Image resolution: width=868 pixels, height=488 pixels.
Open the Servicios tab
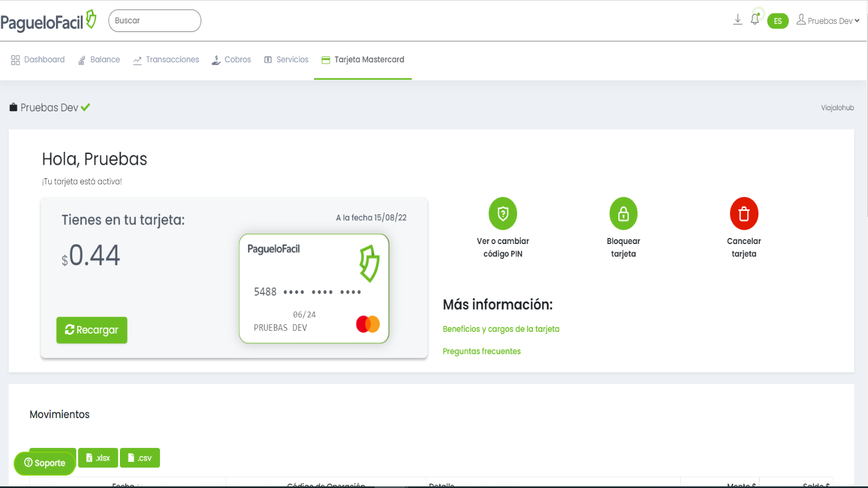click(x=286, y=60)
